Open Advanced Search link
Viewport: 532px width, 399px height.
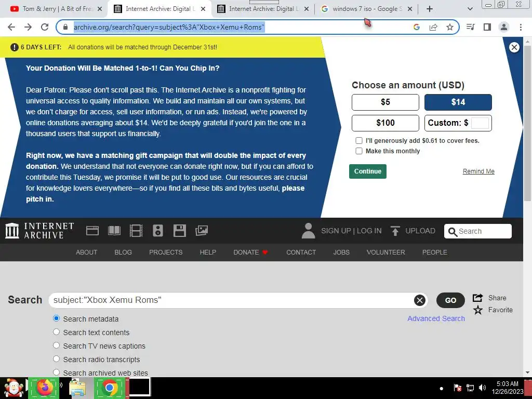[436, 318]
